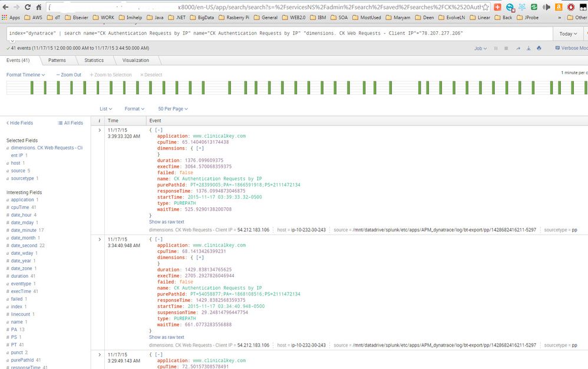Click the browser Home icon

[39, 7]
